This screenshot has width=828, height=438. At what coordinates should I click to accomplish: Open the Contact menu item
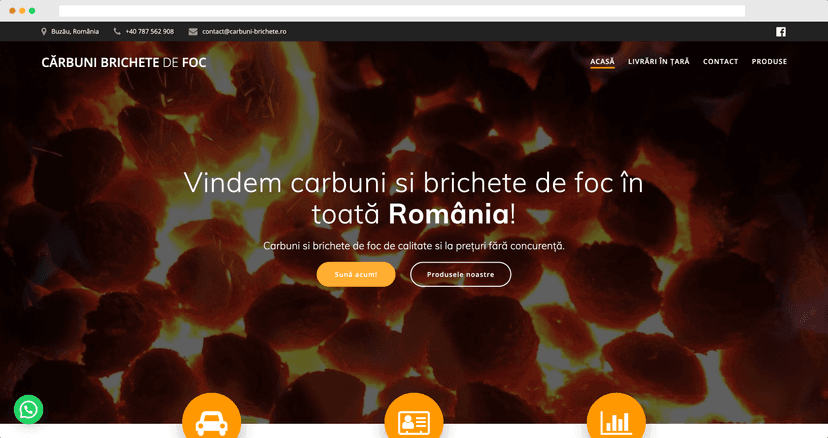tap(720, 62)
